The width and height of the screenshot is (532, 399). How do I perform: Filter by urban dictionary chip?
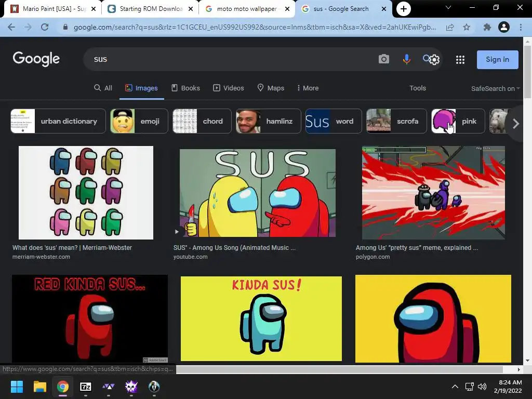click(x=58, y=121)
